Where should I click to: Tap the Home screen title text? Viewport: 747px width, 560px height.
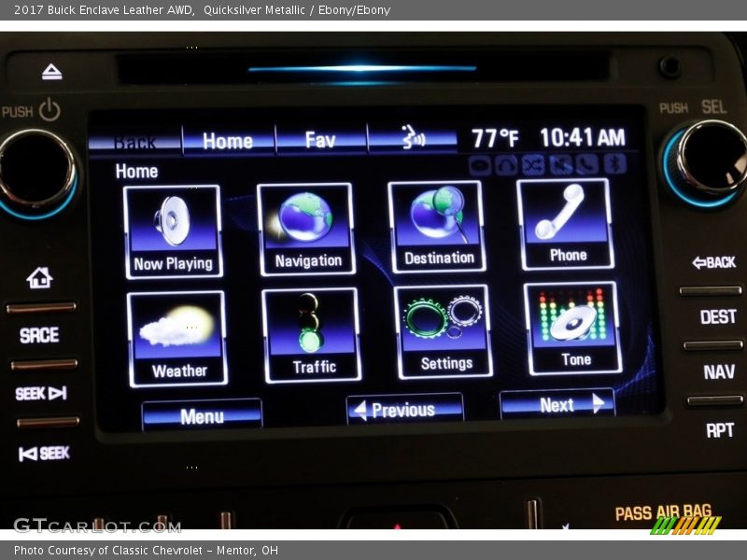(x=136, y=172)
